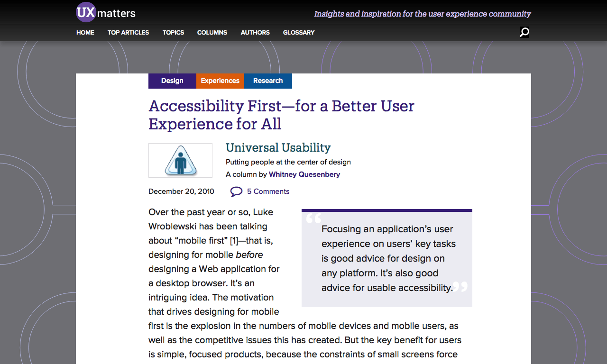Click the UXmatters logo
Viewport: 607px width, 364px height.
(106, 12)
